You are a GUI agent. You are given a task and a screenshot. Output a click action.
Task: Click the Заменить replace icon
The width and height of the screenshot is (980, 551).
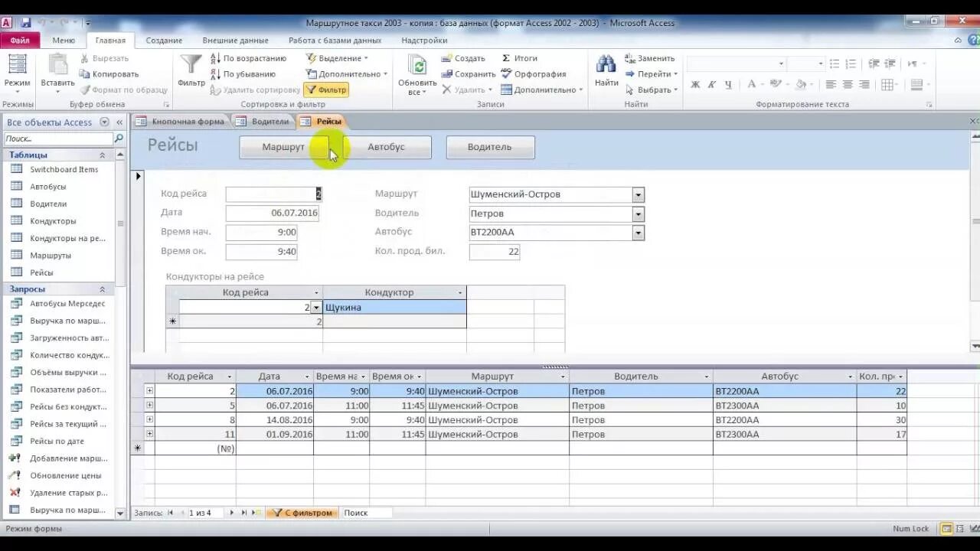pos(630,58)
